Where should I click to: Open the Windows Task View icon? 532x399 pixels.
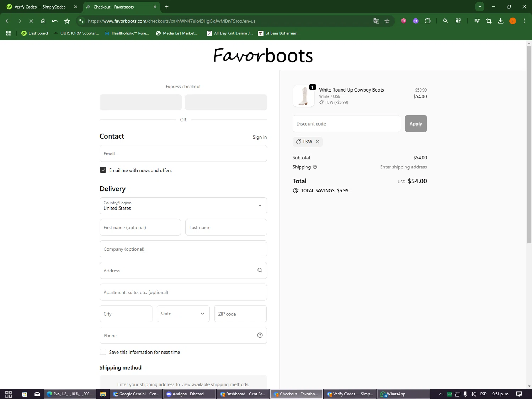pos(9,394)
